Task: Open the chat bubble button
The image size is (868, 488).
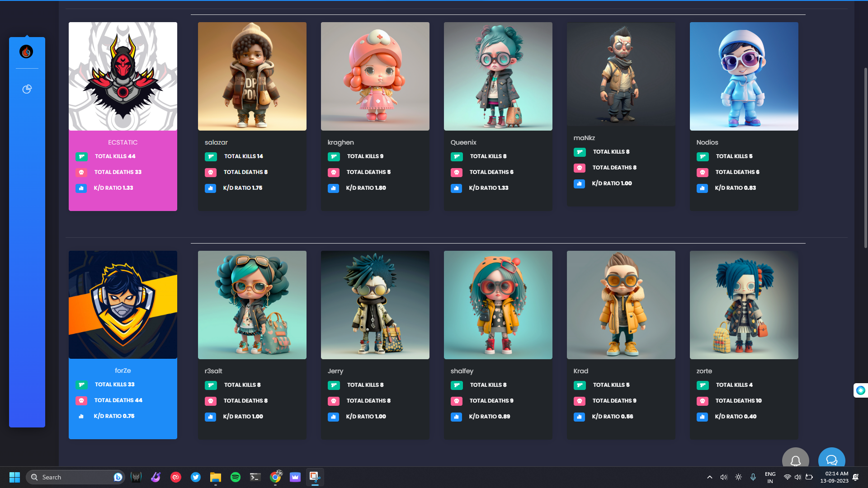Action: [831, 460]
